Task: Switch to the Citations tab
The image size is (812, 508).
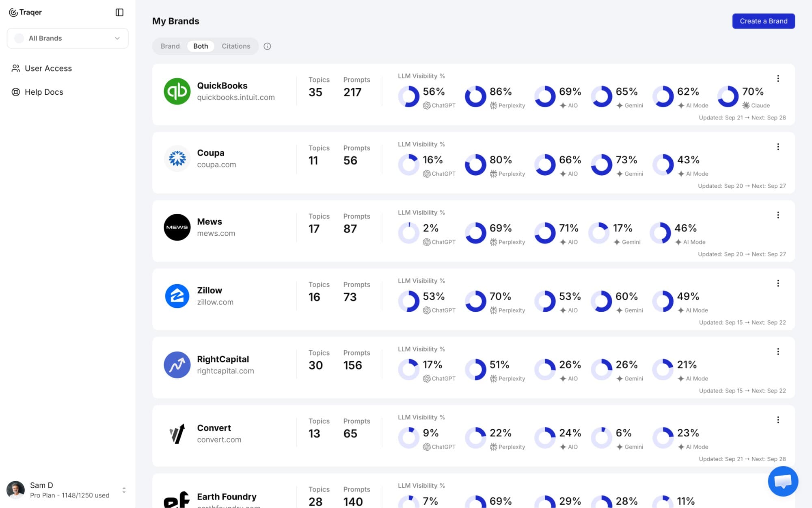Action: pos(236,46)
